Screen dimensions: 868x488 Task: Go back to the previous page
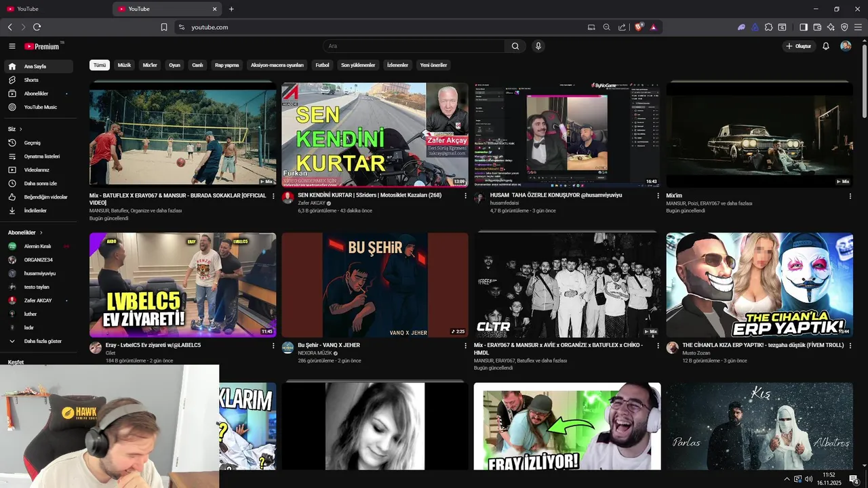pos(9,27)
